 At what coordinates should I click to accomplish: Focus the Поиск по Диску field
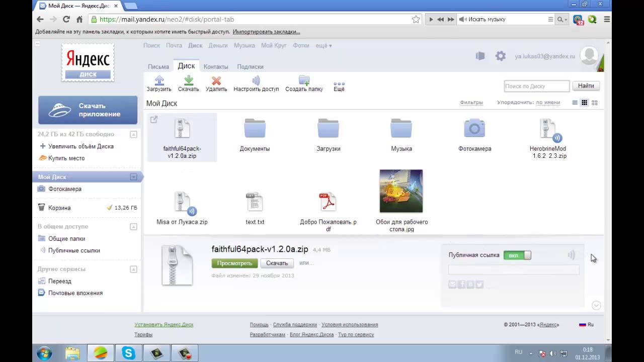tap(537, 86)
